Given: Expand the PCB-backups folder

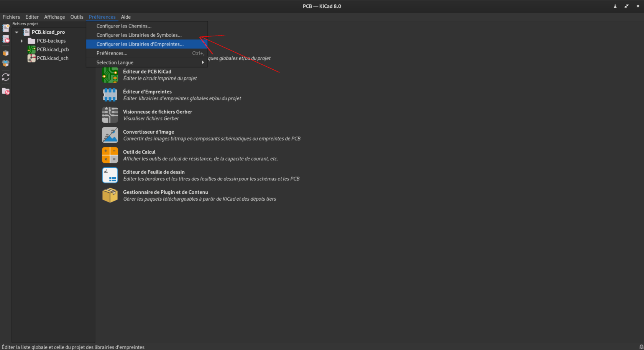Looking at the screenshot, I should 21,41.
